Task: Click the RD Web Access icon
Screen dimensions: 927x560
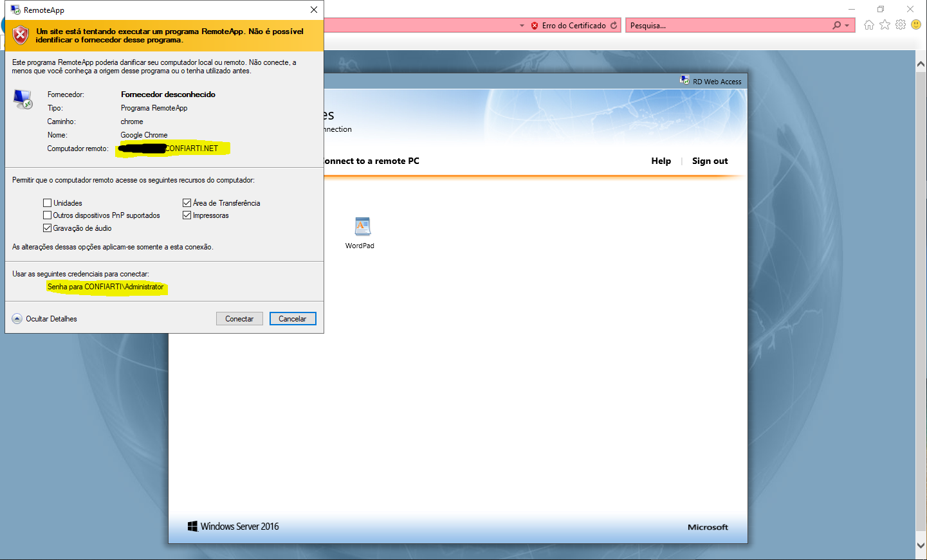Action: (x=684, y=80)
